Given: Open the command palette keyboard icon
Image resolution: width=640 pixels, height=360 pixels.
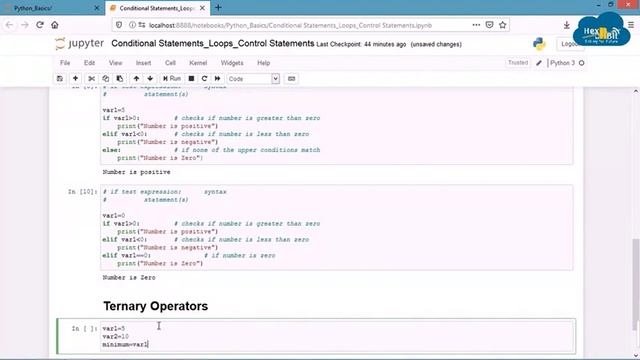Looking at the screenshot, I should tap(291, 78).
